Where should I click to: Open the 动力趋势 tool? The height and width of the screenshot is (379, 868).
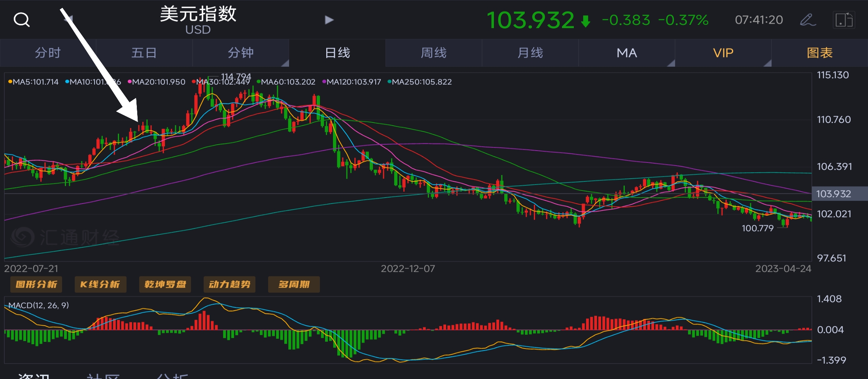coord(229,285)
